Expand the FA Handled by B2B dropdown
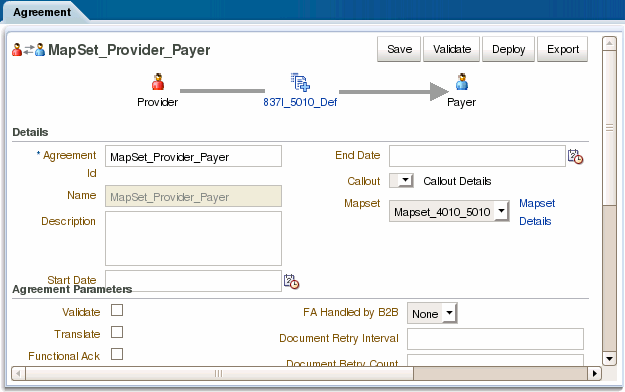 pos(432,313)
